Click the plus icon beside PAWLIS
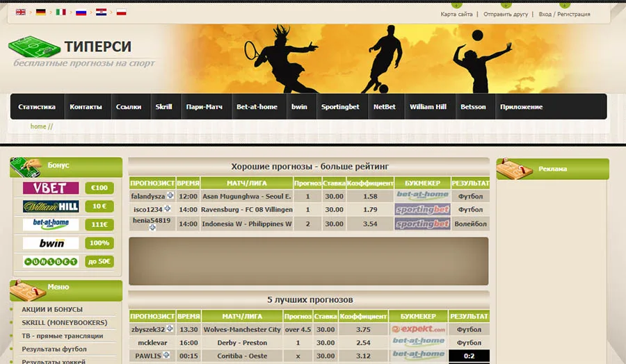The image size is (626, 364). point(166,355)
